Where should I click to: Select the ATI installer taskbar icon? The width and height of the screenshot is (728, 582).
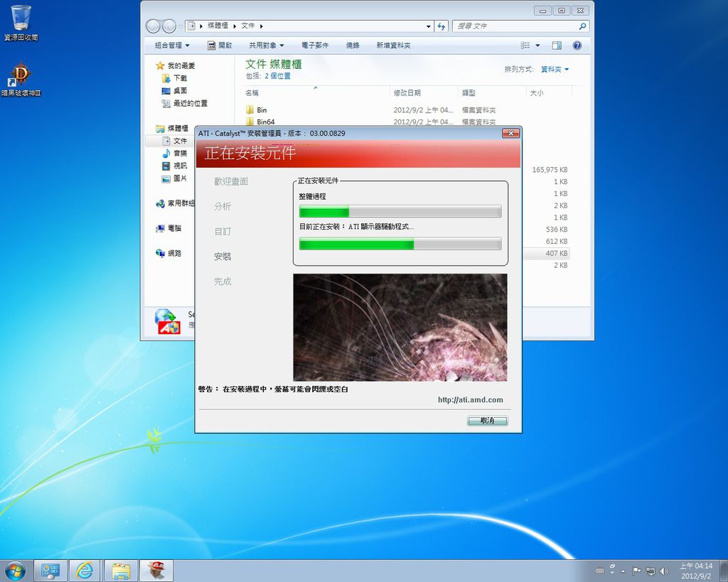coord(156,571)
